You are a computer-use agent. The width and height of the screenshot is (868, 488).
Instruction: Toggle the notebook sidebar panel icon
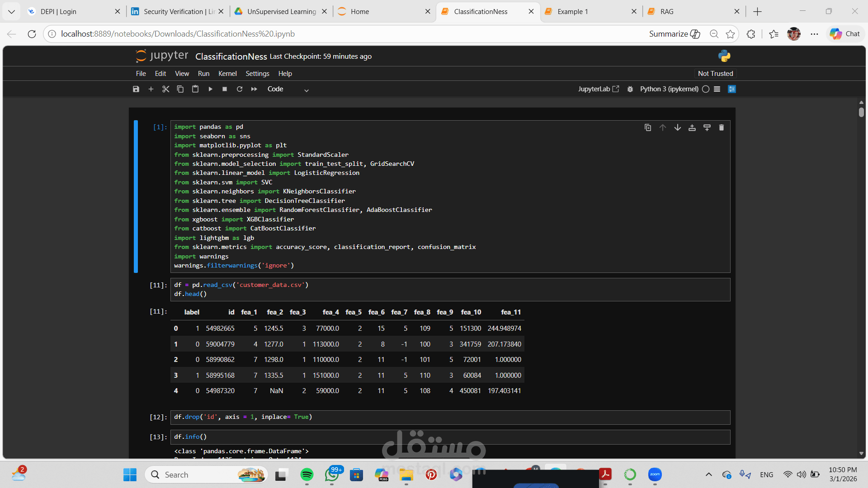[732, 89]
